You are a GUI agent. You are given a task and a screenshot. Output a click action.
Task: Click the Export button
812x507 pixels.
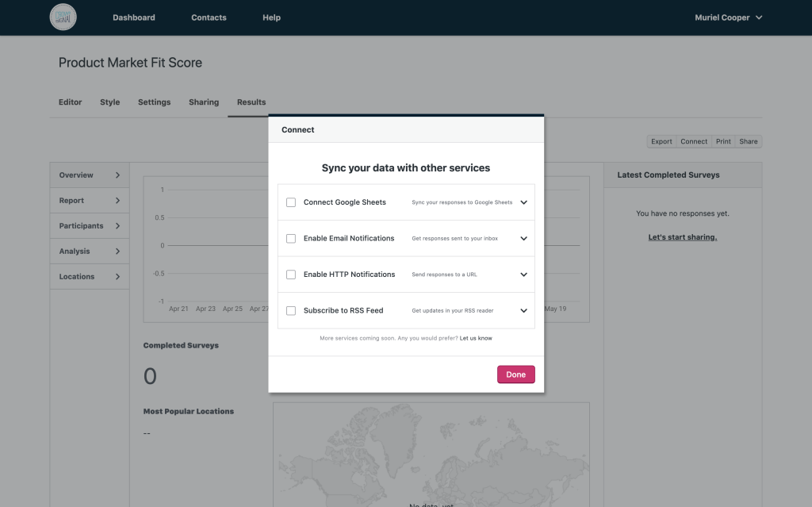point(661,141)
